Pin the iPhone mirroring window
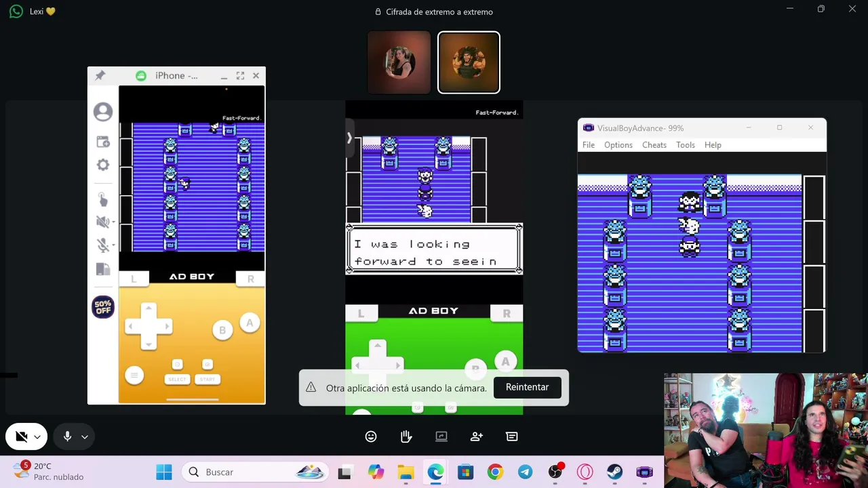The image size is (868, 488). coord(100,76)
